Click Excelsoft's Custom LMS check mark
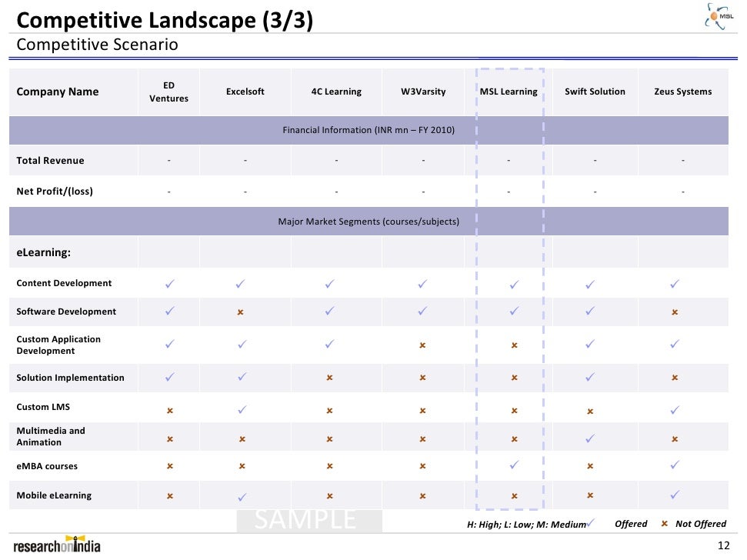This screenshot has width=747, height=560. click(x=242, y=409)
